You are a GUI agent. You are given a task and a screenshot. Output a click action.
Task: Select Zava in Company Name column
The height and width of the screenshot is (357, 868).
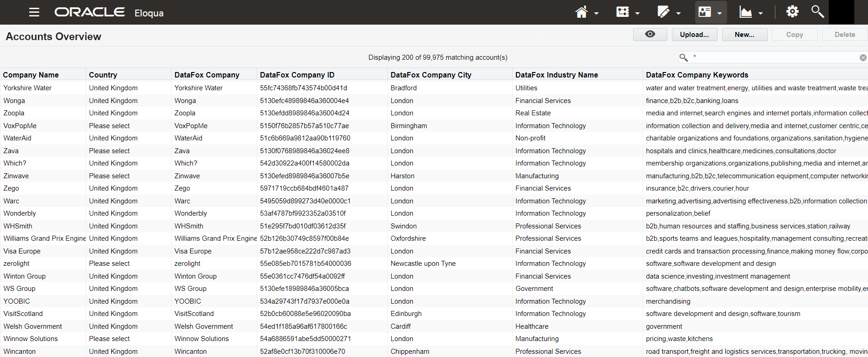[x=11, y=151]
